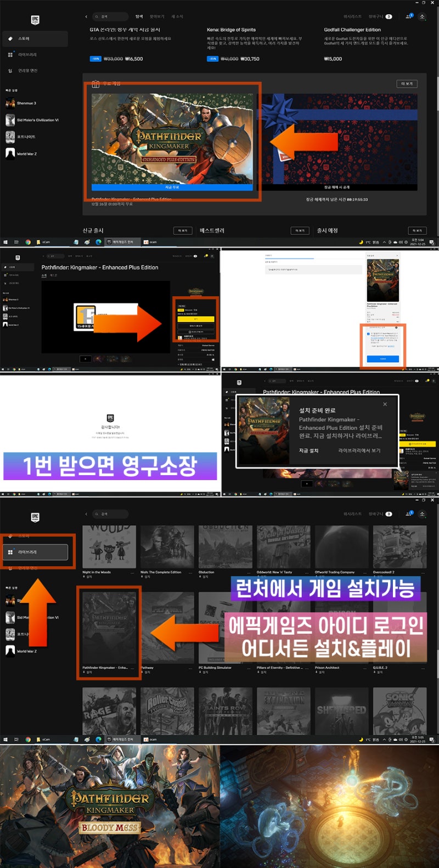Click the blue 지금 무료 bar

click(172, 187)
